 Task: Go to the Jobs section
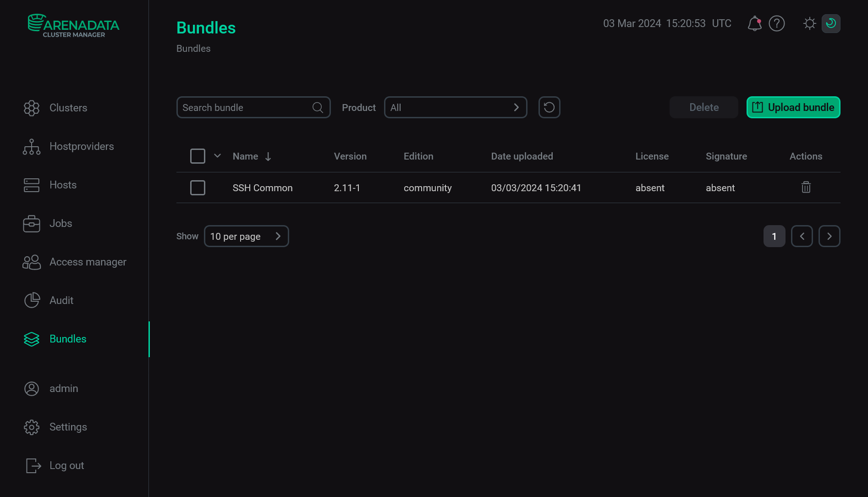pos(60,223)
